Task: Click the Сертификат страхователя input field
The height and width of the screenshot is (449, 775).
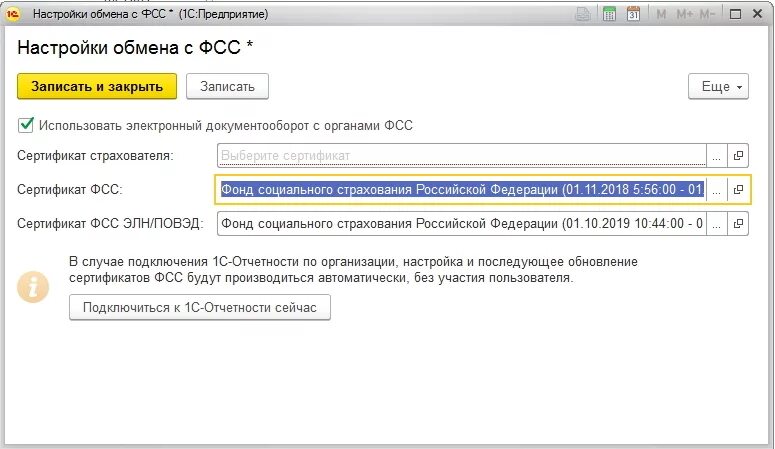Action: click(462, 155)
